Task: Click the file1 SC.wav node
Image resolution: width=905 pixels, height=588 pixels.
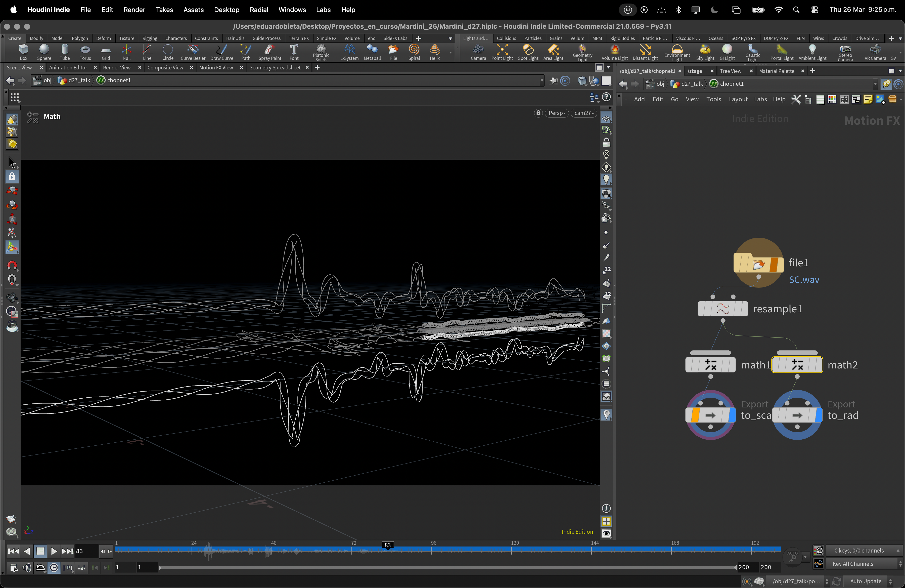Action: 758,263
